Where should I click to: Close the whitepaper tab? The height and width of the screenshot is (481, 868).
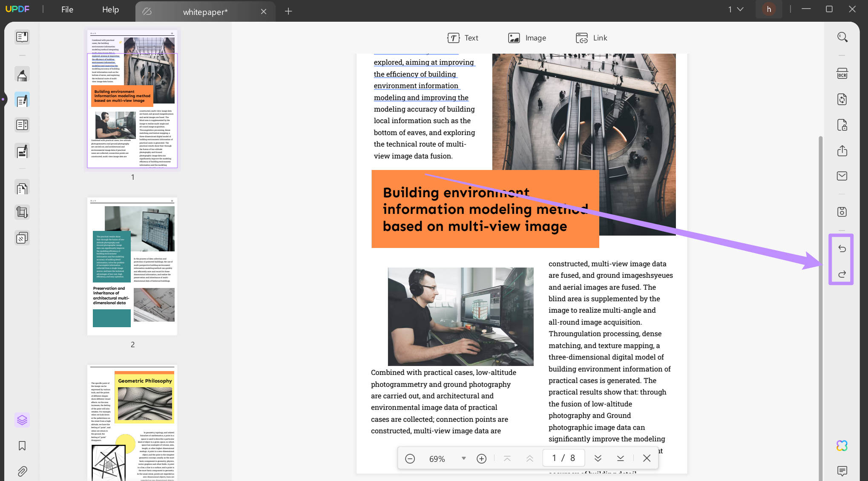pos(264,12)
